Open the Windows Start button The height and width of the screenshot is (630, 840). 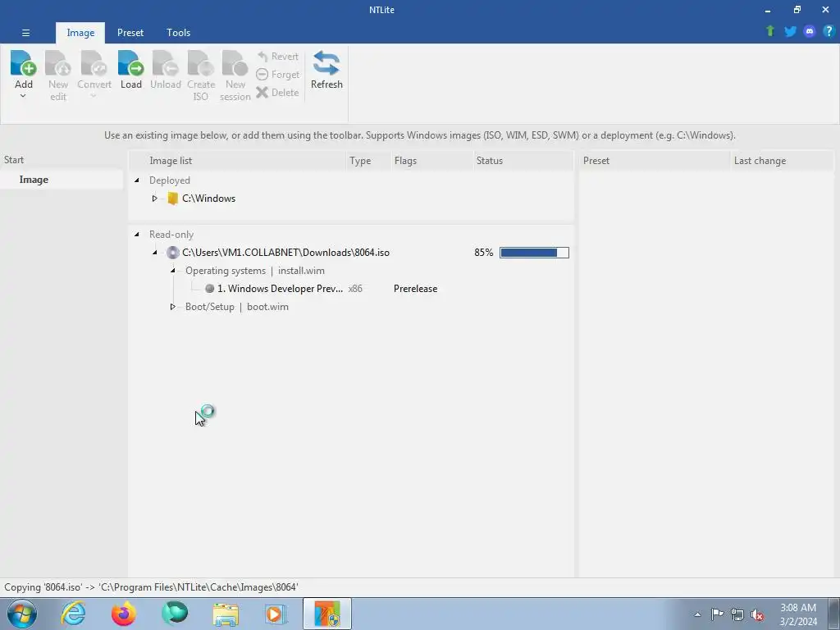22,614
